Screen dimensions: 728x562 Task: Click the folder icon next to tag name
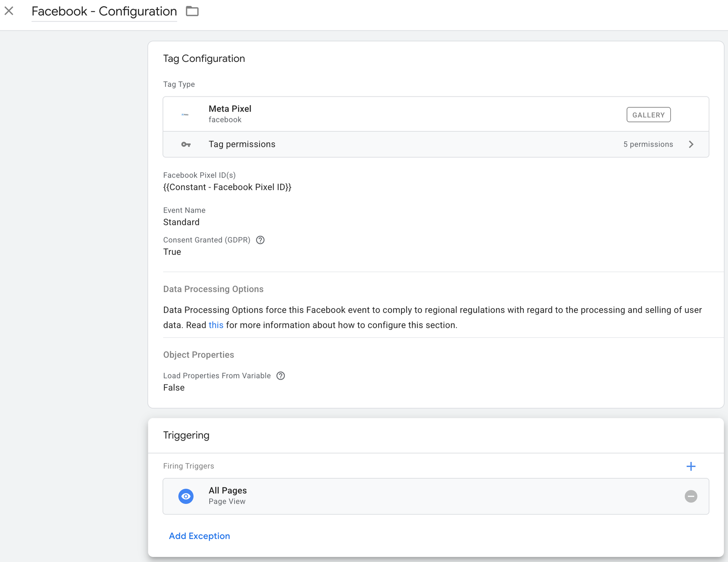pos(192,11)
